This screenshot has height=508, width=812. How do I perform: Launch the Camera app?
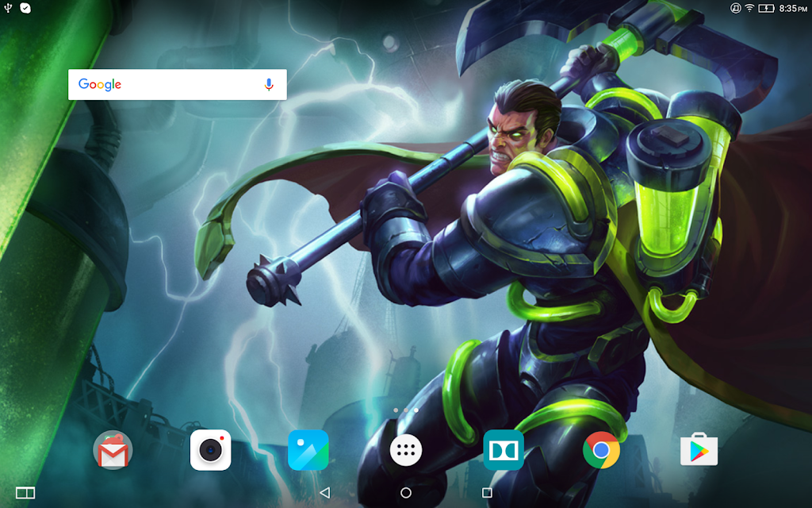click(210, 450)
